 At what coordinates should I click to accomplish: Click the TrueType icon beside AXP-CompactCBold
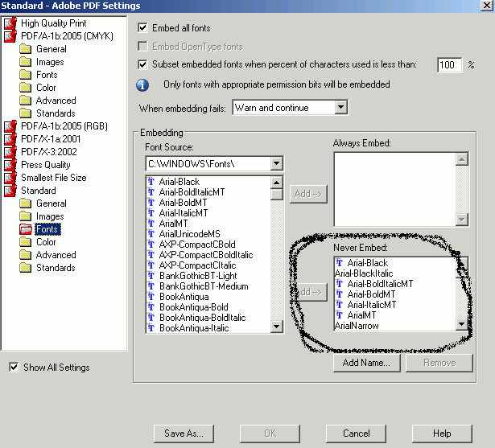point(151,245)
